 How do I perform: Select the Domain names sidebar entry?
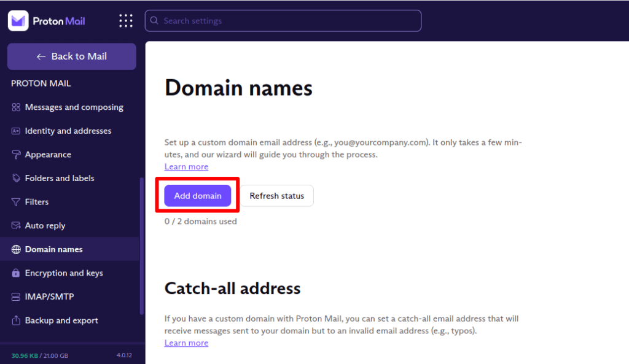pos(54,249)
